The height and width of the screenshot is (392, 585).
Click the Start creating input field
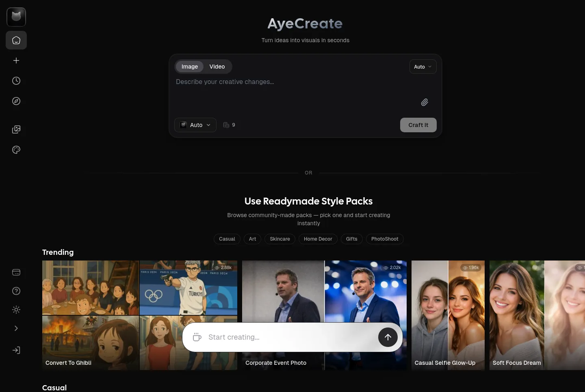pos(290,337)
